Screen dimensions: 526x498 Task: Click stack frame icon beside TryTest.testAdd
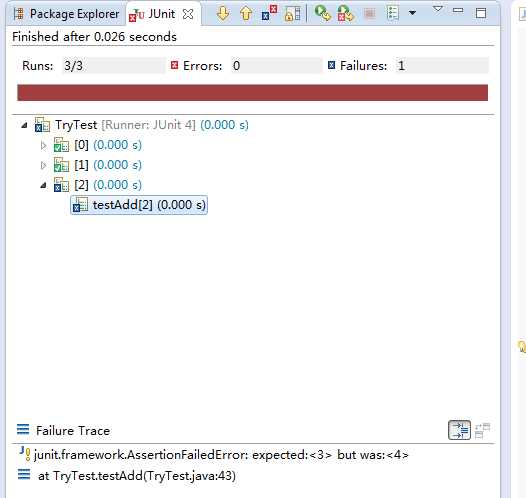point(24,475)
